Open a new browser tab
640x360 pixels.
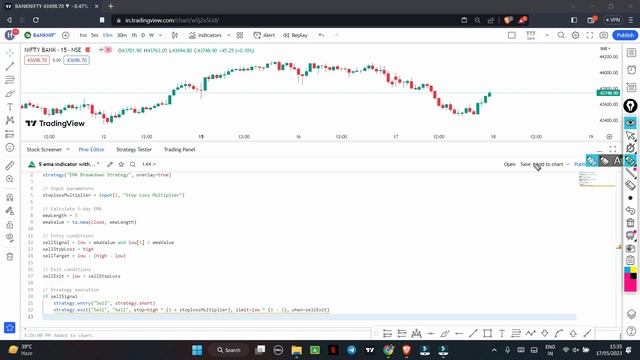(x=111, y=6)
